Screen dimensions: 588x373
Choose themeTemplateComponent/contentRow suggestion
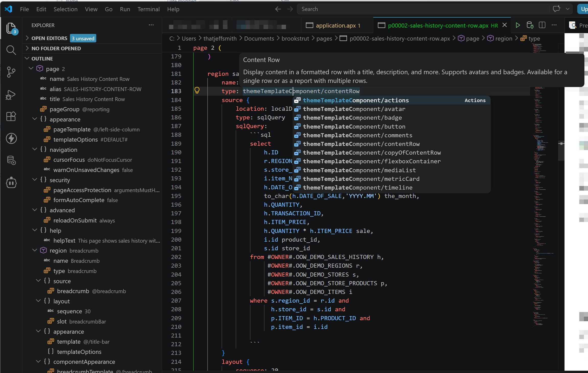pyautogui.click(x=391, y=144)
